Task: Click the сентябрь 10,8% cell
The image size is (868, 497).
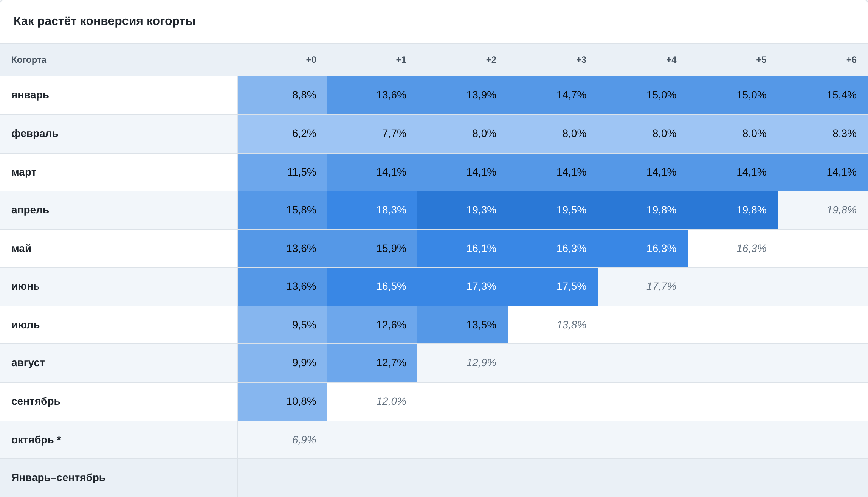Action: coord(283,402)
